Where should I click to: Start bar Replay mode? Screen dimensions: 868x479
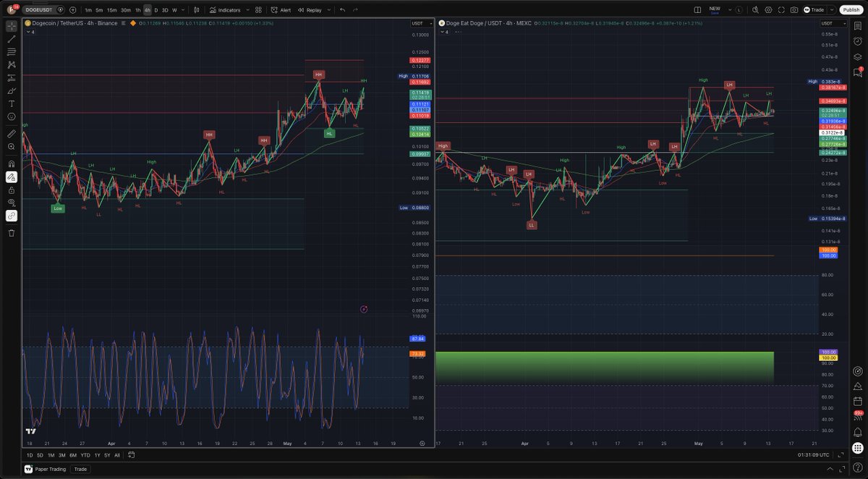309,10
